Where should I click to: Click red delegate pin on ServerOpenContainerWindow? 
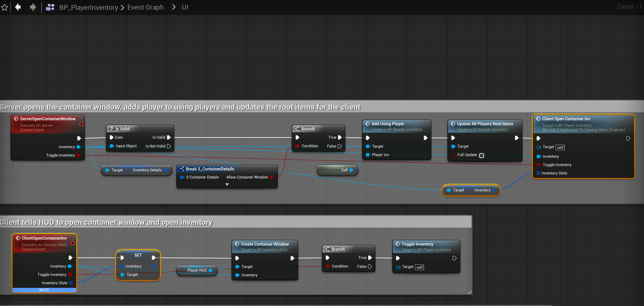coord(81,124)
